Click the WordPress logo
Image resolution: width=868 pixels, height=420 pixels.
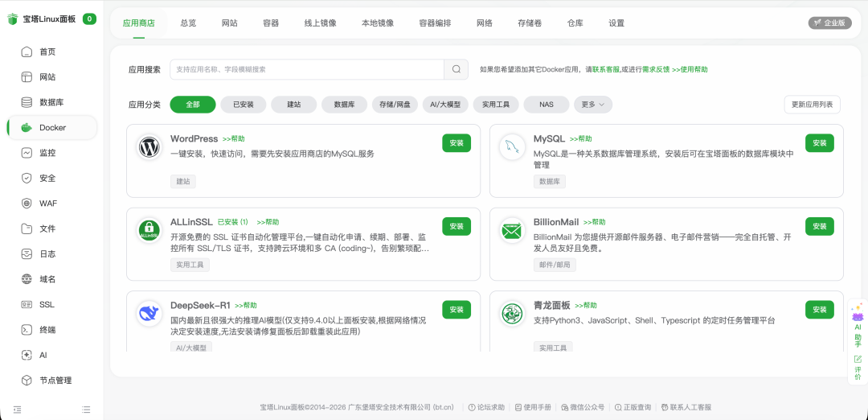point(149,147)
